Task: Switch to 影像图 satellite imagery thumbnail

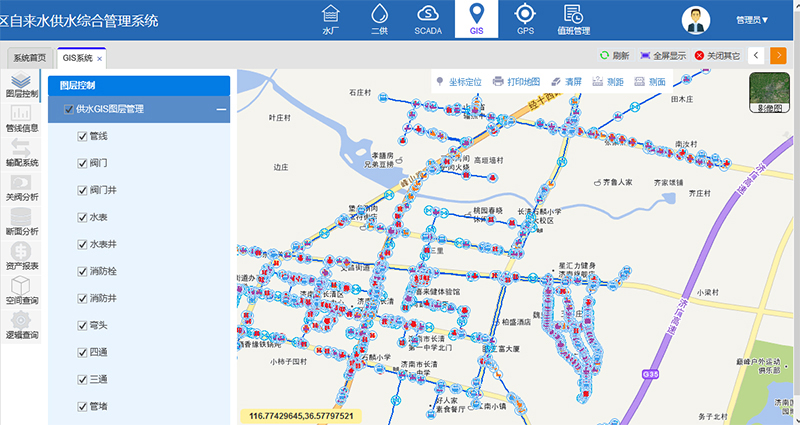Action: 769,94
